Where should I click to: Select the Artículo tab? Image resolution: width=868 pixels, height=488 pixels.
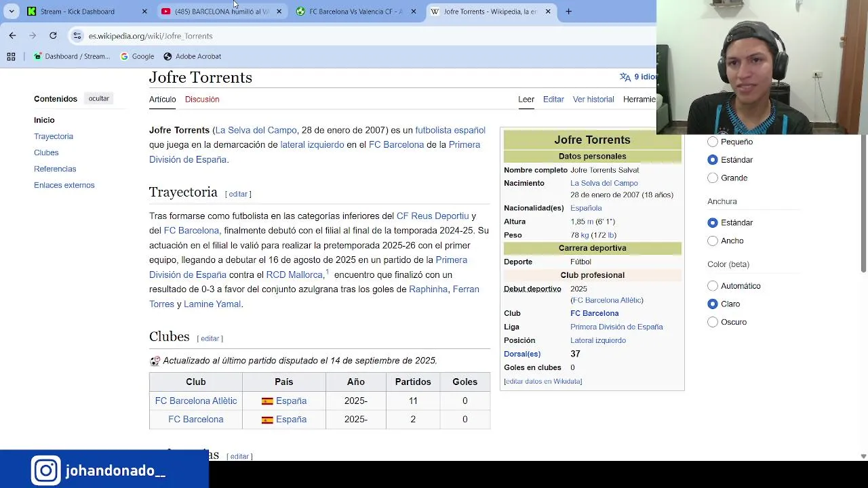click(x=163, y=99)
